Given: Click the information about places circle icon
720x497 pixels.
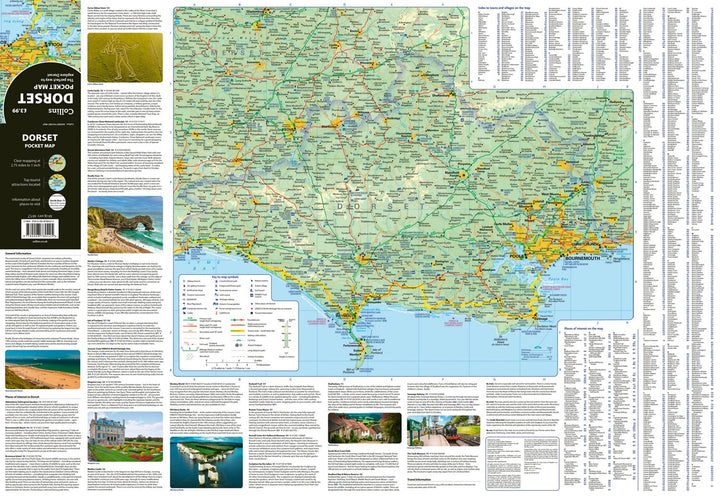Looking at the screenshot, I should [57, 202].
